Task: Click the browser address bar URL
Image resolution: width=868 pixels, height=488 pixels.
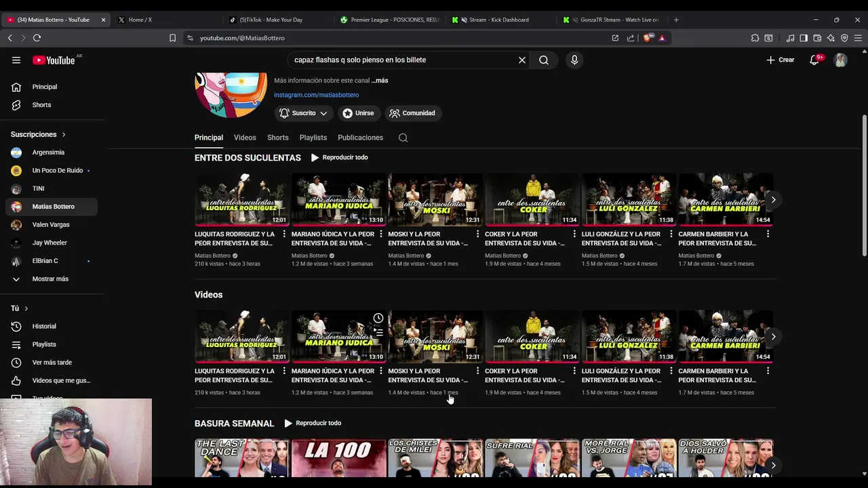Action: click(x=242, y=38)
